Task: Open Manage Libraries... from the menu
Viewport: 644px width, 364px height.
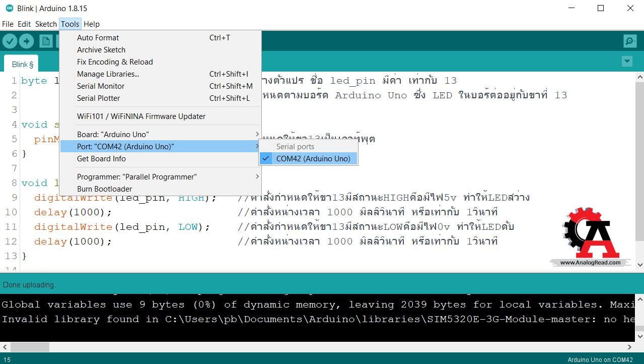Action: [x=160, y=74]
